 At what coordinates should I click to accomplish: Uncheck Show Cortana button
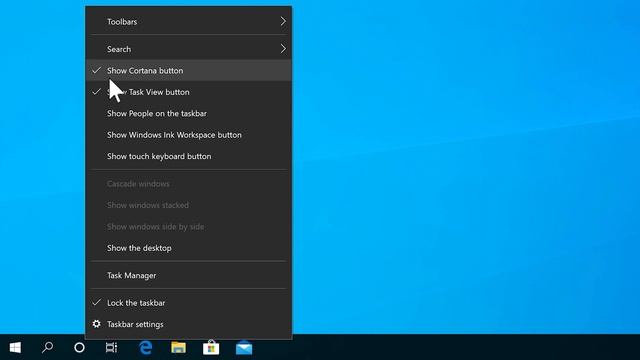point(189,70)
